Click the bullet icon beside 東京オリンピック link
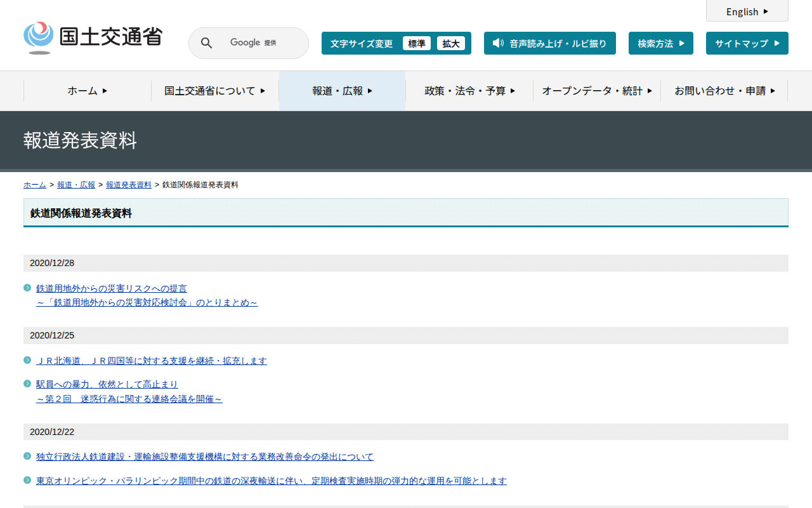 (x=27, y=480)
